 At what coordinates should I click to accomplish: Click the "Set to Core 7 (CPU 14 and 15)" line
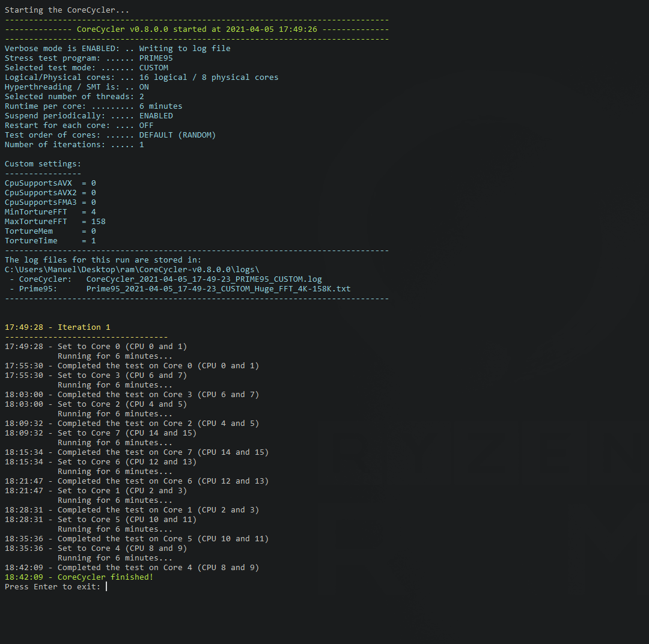(x=100, y=433)
